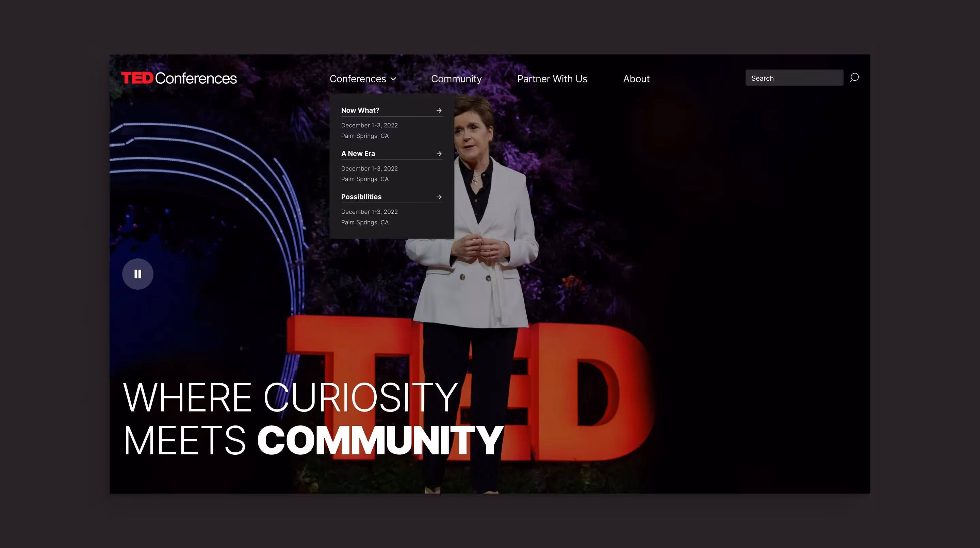The height and width of the screenshot is (548, 980).
Task: Click the Conferences wordmark in the logo
Action: tap(196, 78)
